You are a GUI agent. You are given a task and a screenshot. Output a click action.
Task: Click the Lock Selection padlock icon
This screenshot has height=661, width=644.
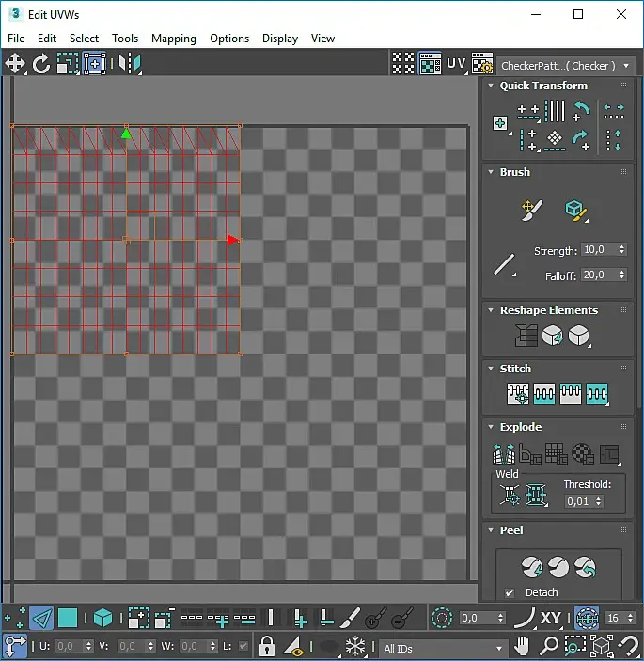(267, 647)
